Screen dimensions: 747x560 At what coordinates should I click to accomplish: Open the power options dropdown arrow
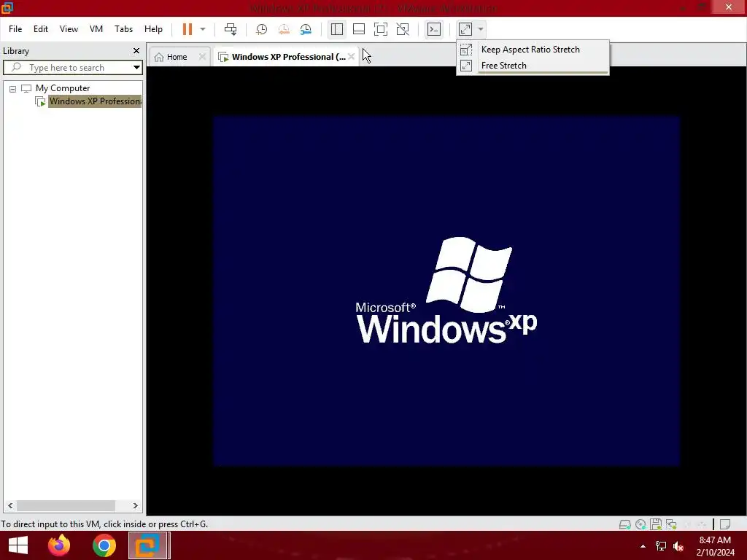pyautogui.click(x=203, y=29)
